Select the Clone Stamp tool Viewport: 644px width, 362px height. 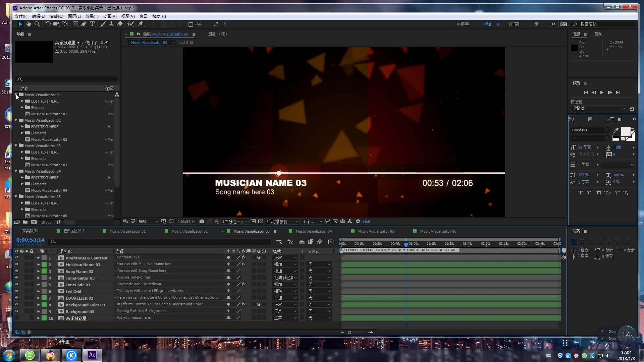pos(111,24)
